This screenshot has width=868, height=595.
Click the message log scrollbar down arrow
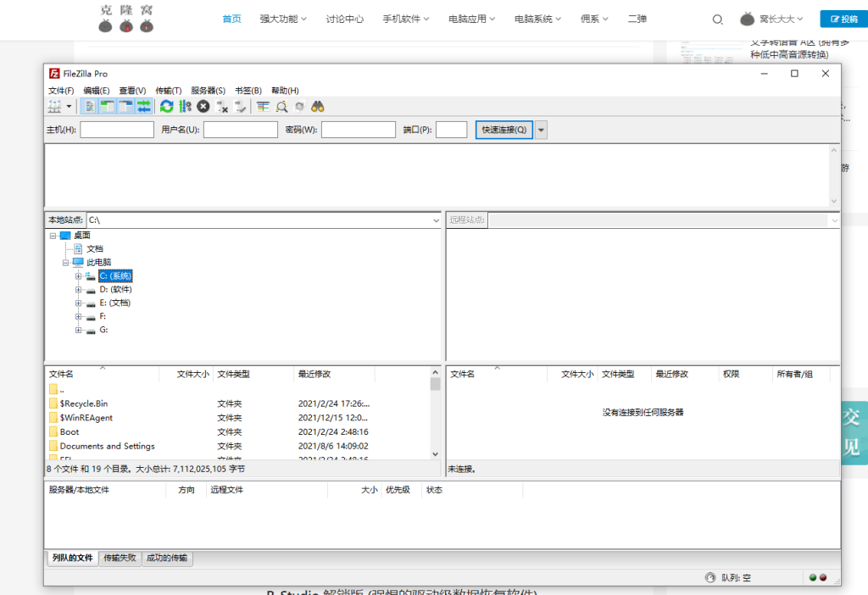834,202
